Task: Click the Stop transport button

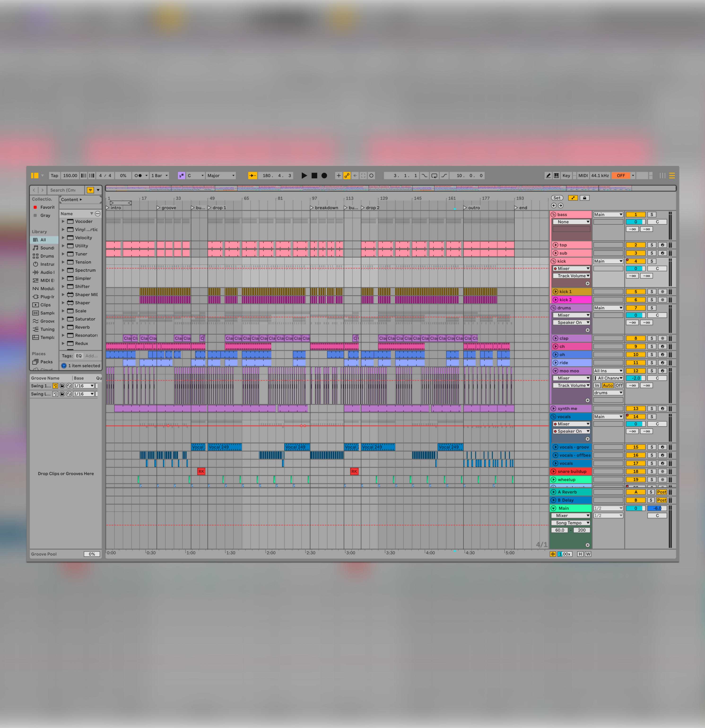Action: tap(314, 176)
